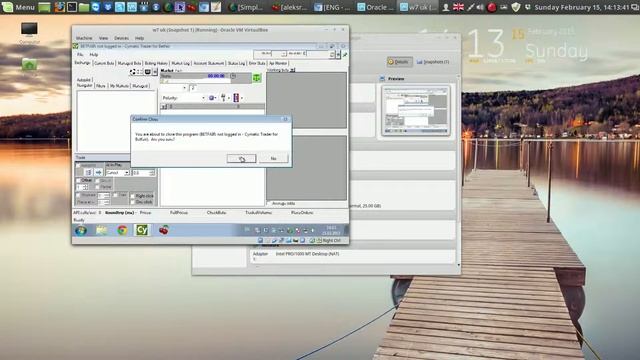
Task: Click the ladder layout icon in Trade panel
Action: point(88,173)
